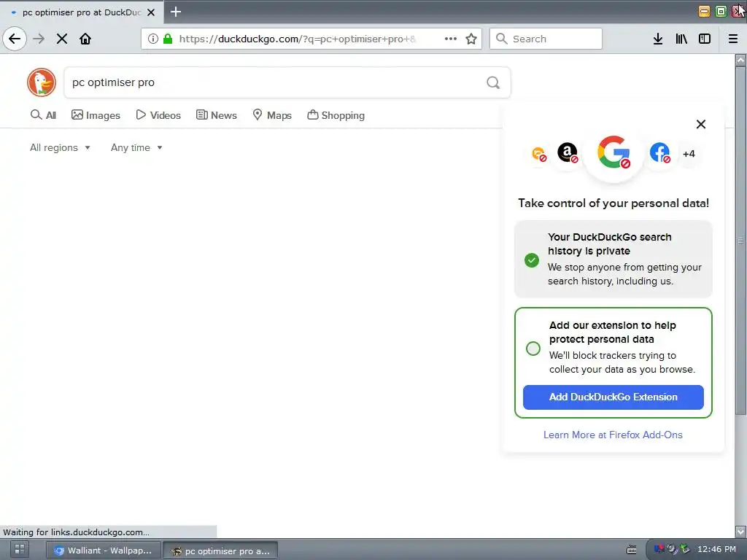
Task: Click the magnifier in DuckDuckGo search box
Action: pos(493,82)
